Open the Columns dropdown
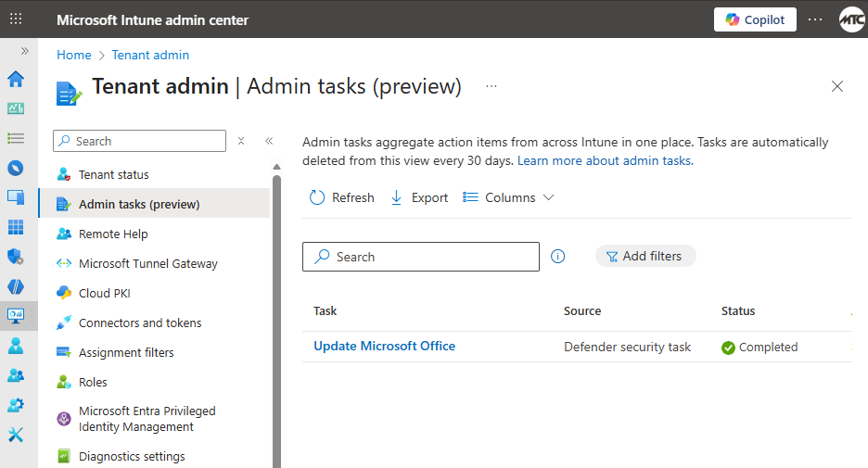 509,197
